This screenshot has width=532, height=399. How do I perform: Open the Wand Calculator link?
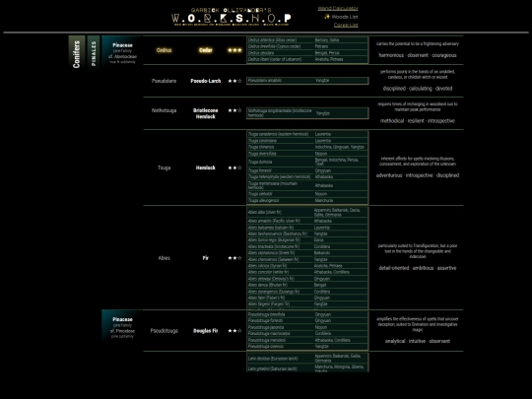(338, 8)
